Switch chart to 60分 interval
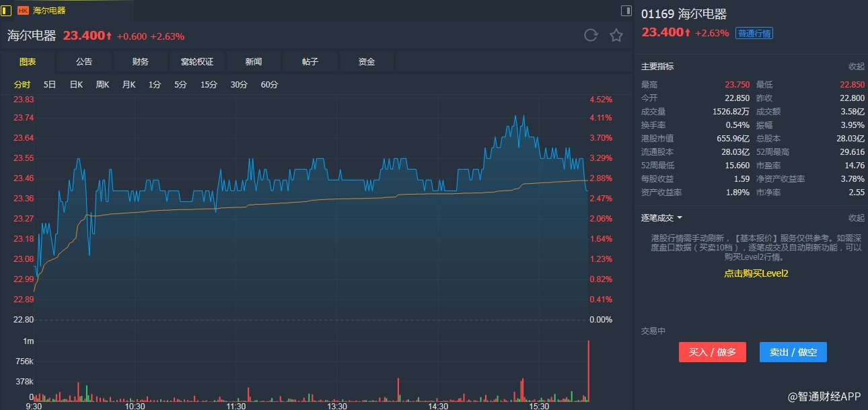 269,85
